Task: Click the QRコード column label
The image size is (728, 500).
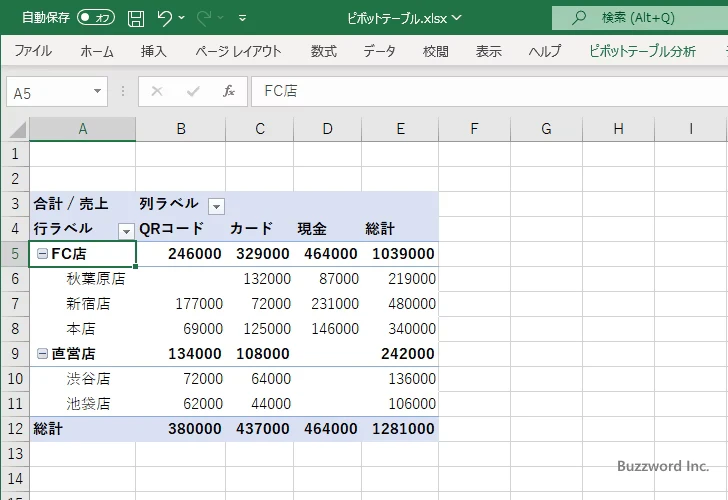Action: [181, 229]
